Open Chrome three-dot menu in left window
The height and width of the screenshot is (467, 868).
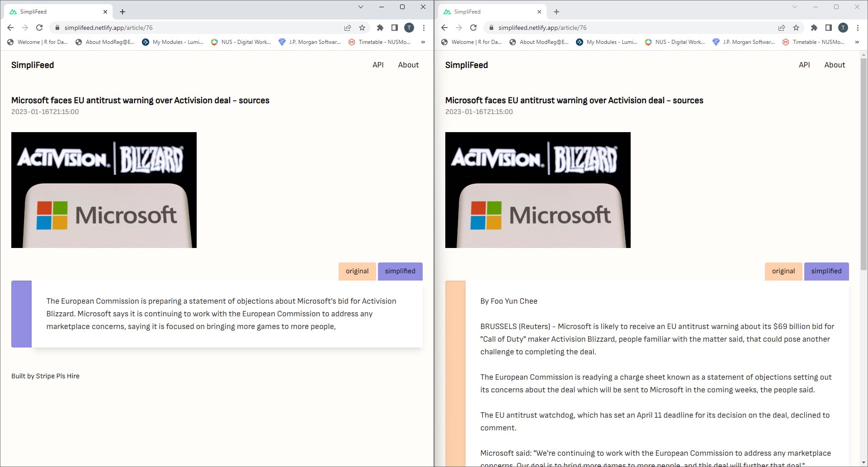(x=424, y=28)
